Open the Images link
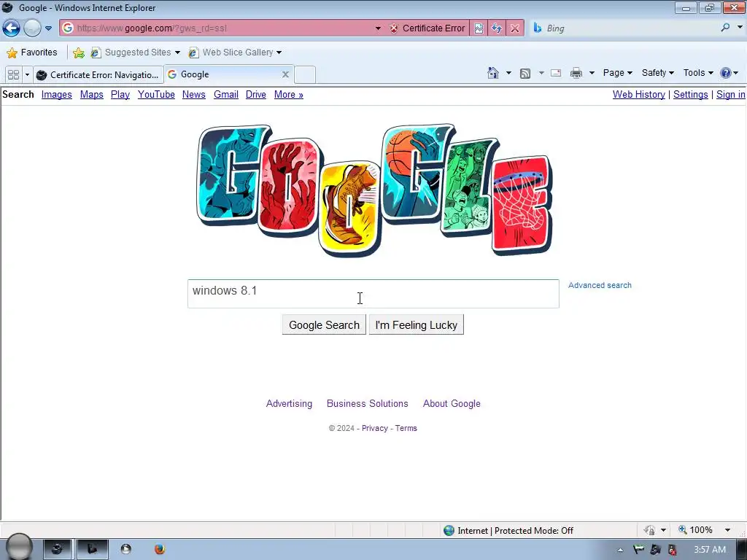The height and width of the screenshot is (560, 747). click(x=57, y=94)
